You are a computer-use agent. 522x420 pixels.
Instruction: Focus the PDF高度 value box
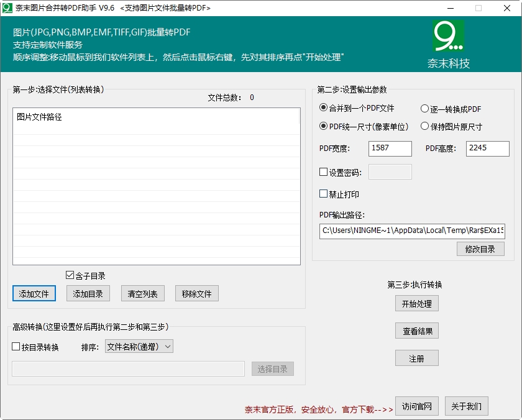click(487, 148)
